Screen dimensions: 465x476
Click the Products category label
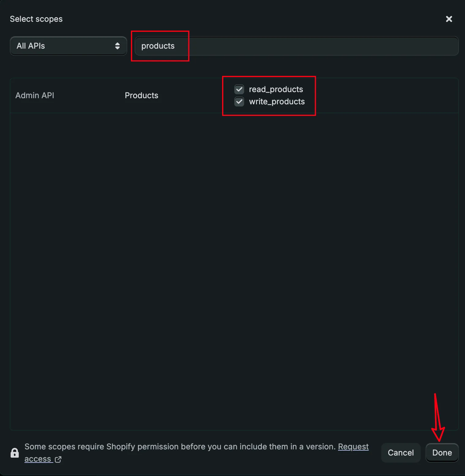click(x=141, y=95)
